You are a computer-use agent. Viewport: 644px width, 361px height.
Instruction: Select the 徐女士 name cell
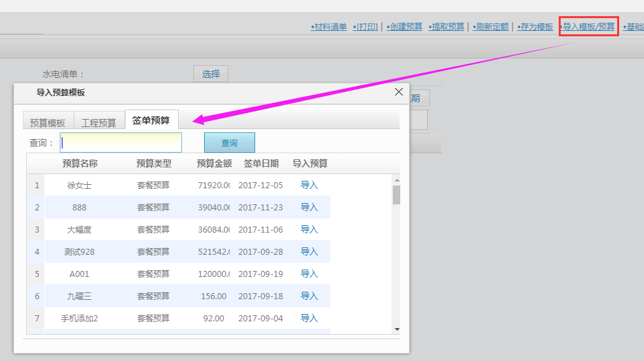[x=79, y=186]
